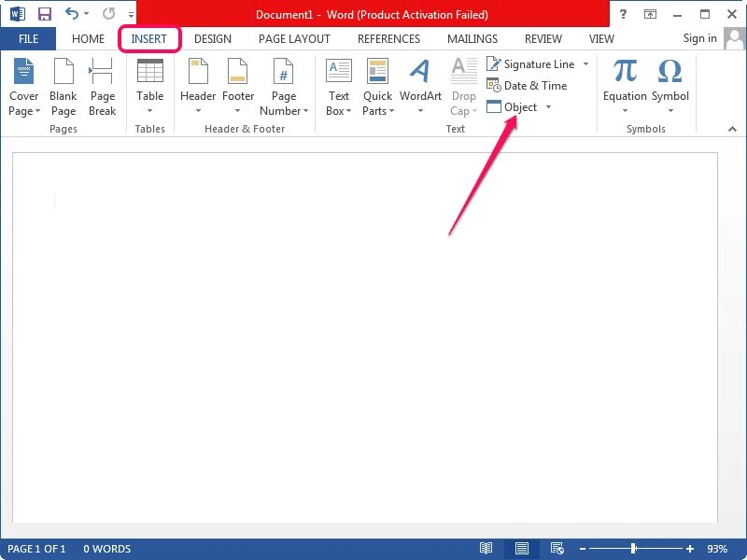The height and width of the screenshot is (560, 747).
Task: Switch to Read Mode view
Action: click(486, 549)
